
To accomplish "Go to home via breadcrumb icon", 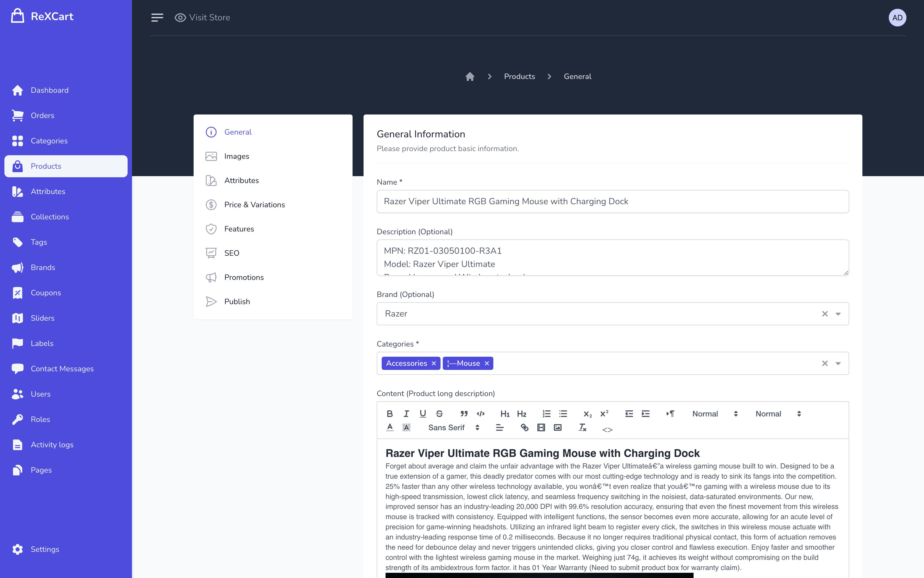I will point(470,77).
